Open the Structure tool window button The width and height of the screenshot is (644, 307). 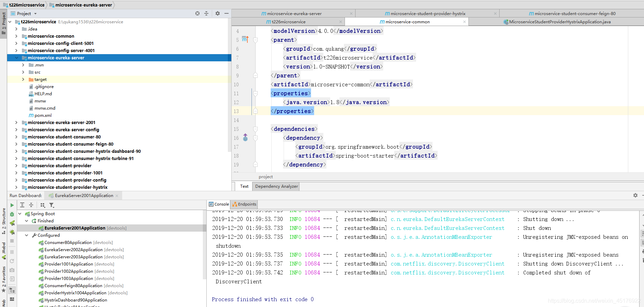point(4,221)
